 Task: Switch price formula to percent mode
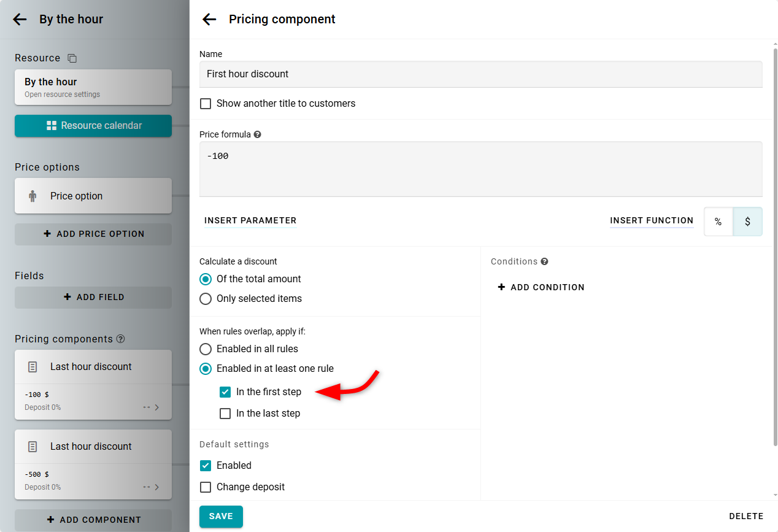(718, 222)
